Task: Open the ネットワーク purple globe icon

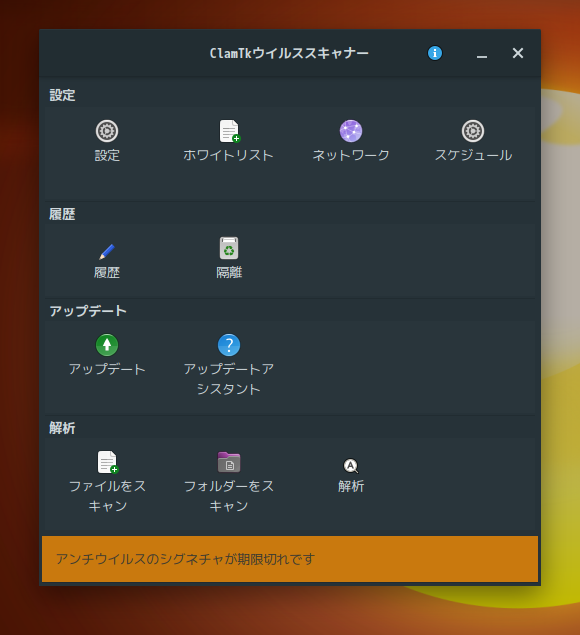Action: tap(351, 131)
